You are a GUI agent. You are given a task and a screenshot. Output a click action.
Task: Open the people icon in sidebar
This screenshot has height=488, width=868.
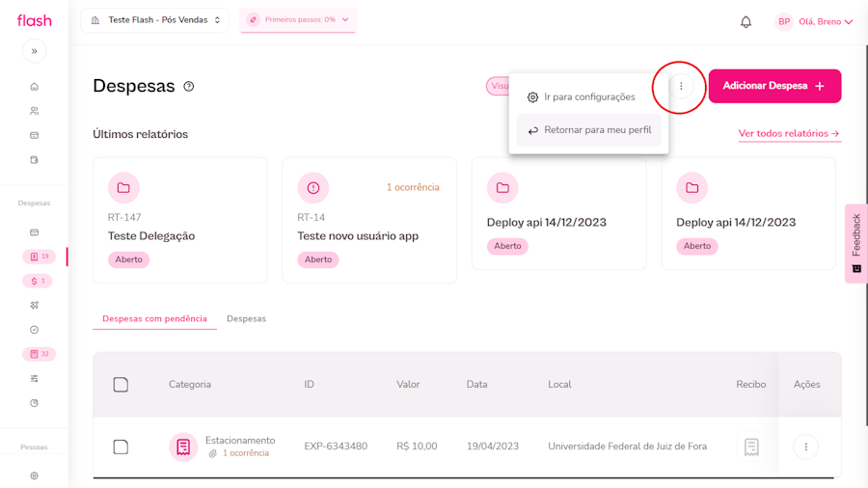coord(34,111)
